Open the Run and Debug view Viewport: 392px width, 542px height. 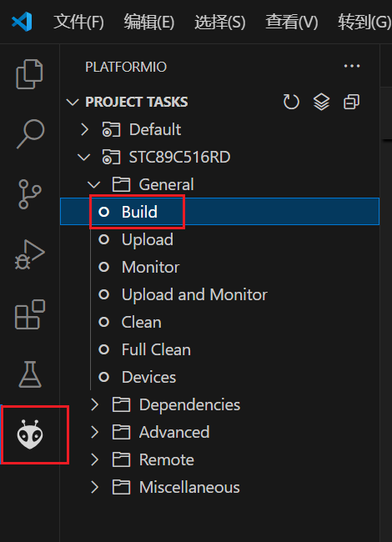(29, 254)
